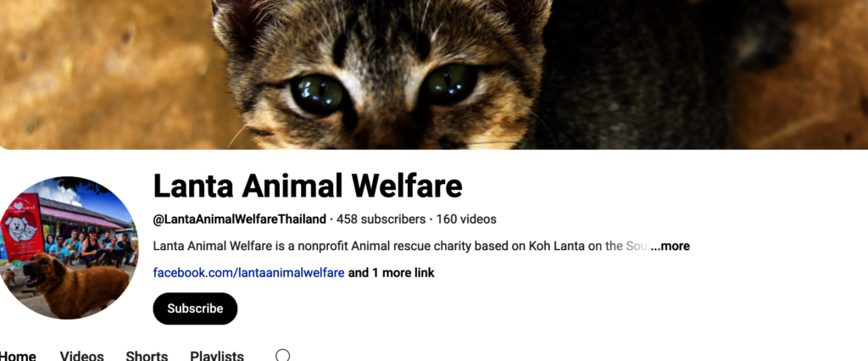This screenshot has height=361, width=868.
Task: Click the nonprofit charity description text
Action: (401, 246)
